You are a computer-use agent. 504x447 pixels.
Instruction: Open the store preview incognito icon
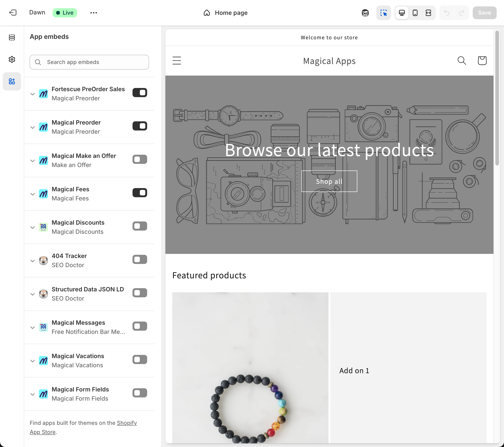(x=365, y=13)
